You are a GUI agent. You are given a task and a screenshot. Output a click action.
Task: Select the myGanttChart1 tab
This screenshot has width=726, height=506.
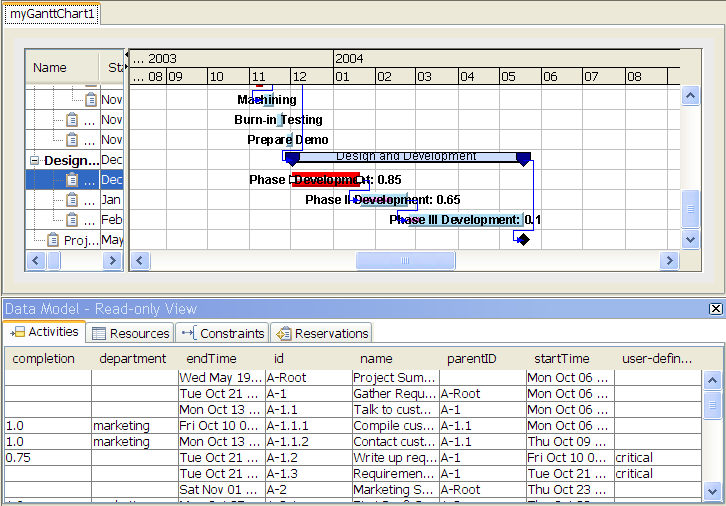click(53, 14)
